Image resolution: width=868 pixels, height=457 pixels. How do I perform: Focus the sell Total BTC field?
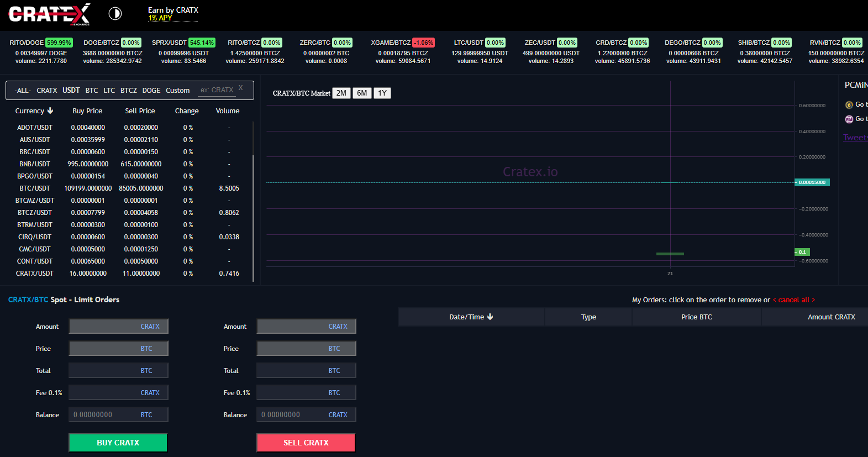pos(306,370)
